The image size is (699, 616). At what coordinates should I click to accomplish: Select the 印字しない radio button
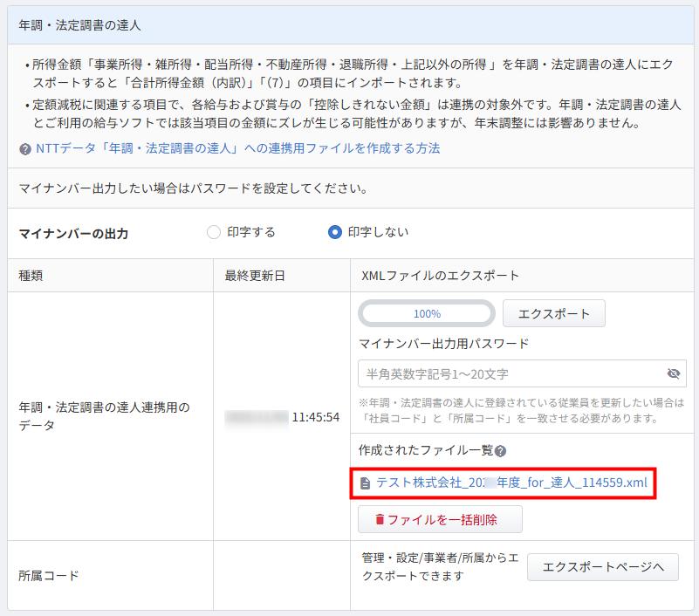coord(334,232)
